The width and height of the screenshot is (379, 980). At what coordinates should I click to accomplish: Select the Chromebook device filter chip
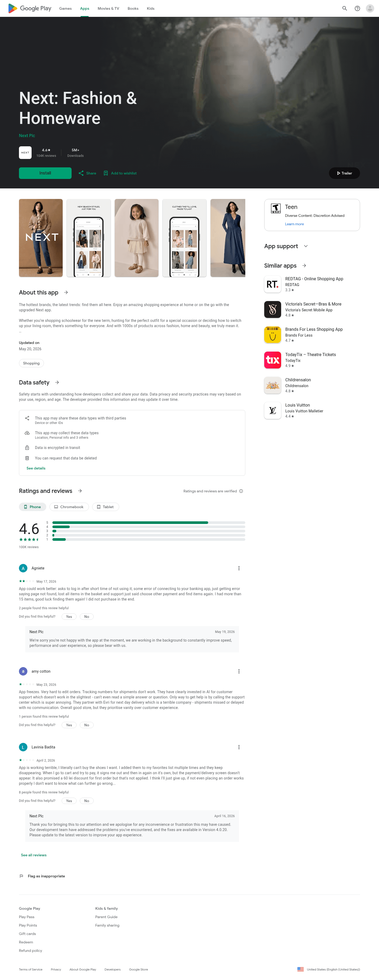pyautogui.click(x=69, y=507)
